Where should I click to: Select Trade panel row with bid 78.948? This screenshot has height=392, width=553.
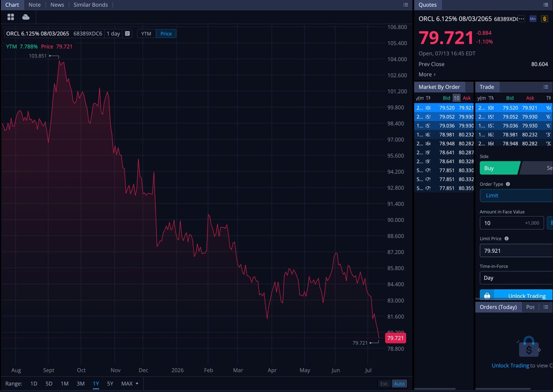pos(514,143)
